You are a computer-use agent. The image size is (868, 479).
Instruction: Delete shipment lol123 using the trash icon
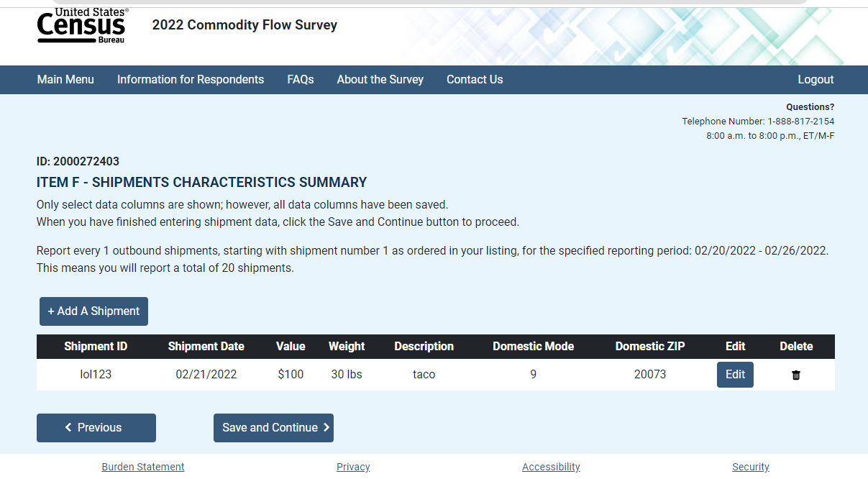click(795, 375)
